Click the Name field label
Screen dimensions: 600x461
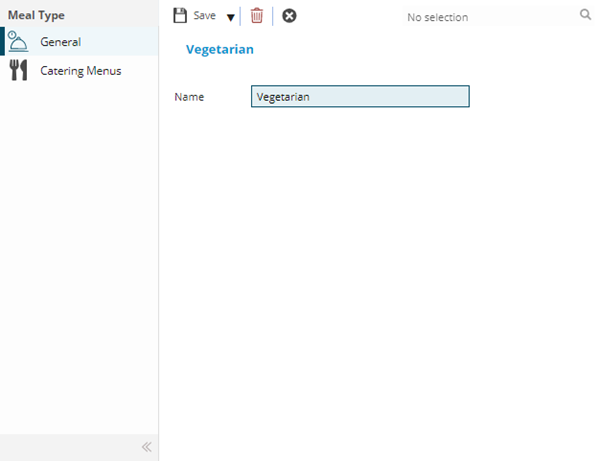[x=189, y=97]
